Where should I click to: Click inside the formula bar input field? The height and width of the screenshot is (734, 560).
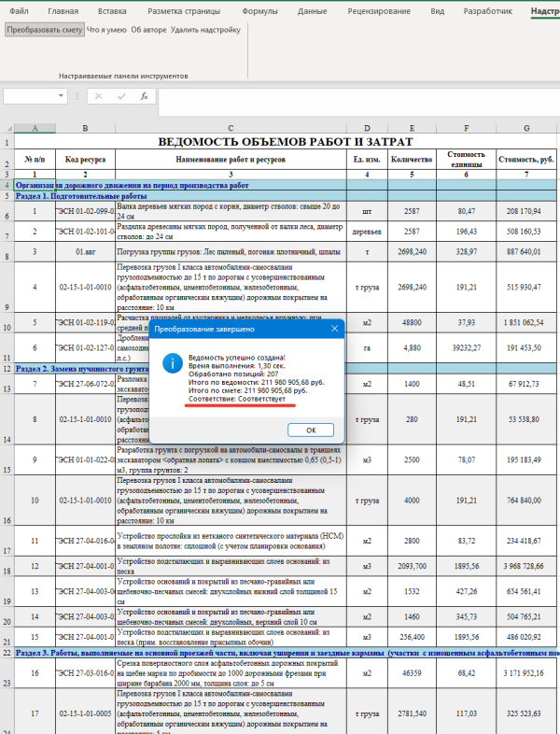[355, 96]
